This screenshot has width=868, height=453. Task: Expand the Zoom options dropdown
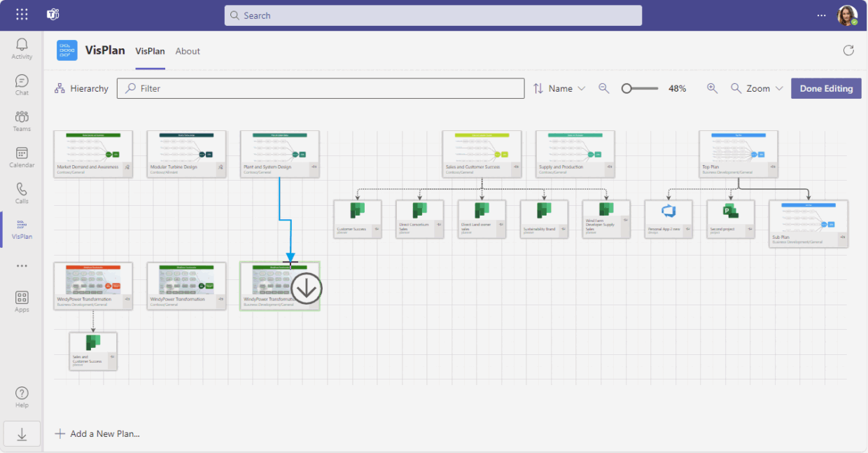click(x=756, y=88)
